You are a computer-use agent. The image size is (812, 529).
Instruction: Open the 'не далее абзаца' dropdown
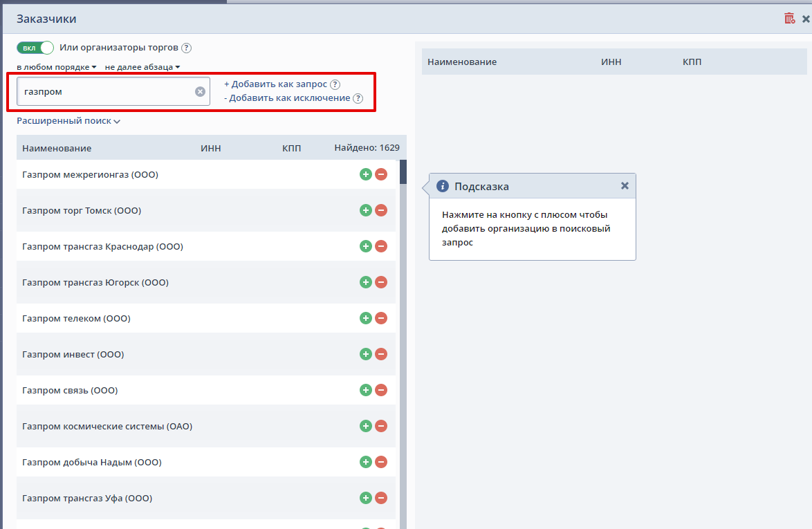coord(142,67)
